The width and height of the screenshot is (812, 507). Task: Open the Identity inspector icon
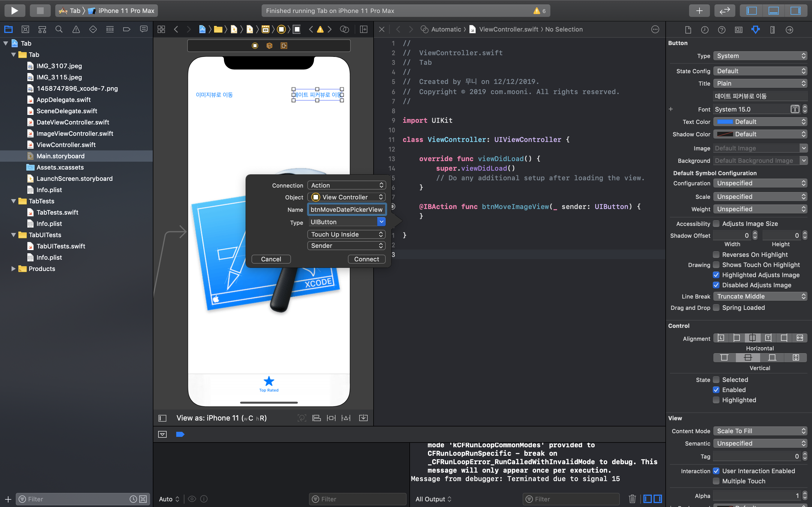738,30
